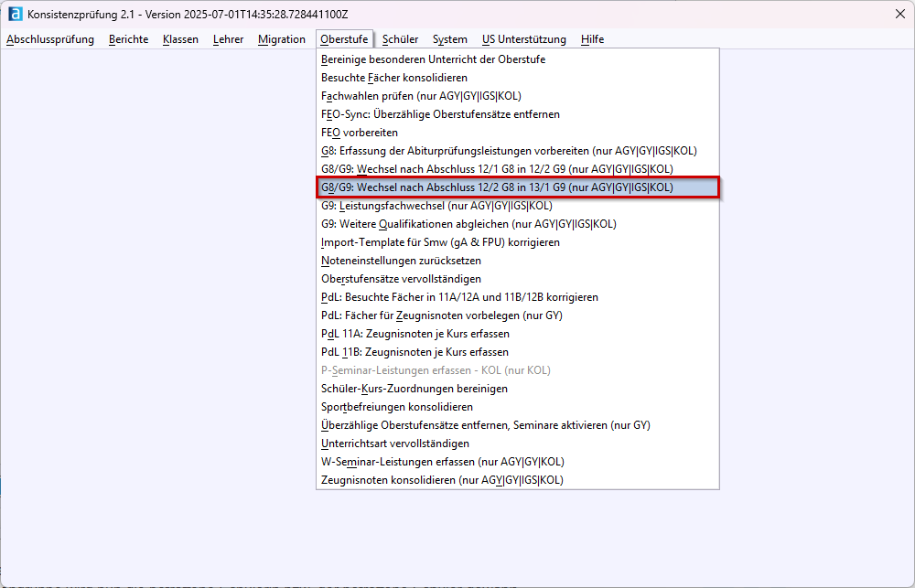Image resolution: width=915 pixels, height=588 pixels.
Task: Choose PdL: Fächer für Zeugnisnoten vorbelegen
Action: [518, 315]
